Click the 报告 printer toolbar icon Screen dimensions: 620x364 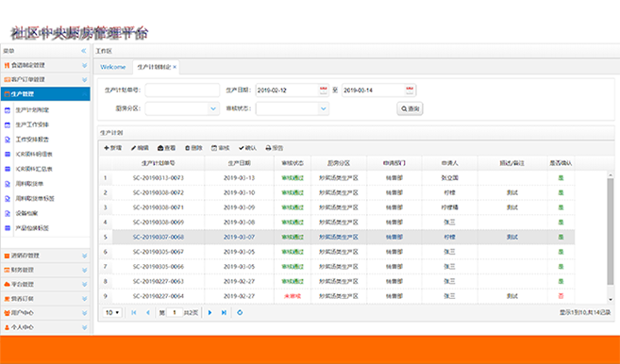pos(268,148)
